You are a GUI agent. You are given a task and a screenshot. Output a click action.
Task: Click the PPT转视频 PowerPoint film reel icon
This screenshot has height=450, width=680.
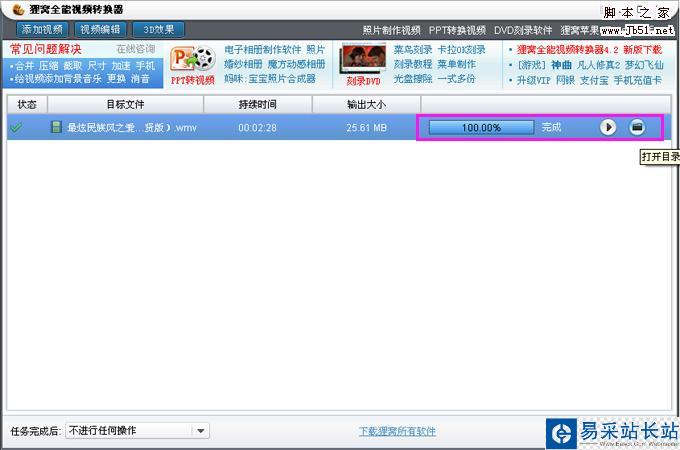point(193,59)
